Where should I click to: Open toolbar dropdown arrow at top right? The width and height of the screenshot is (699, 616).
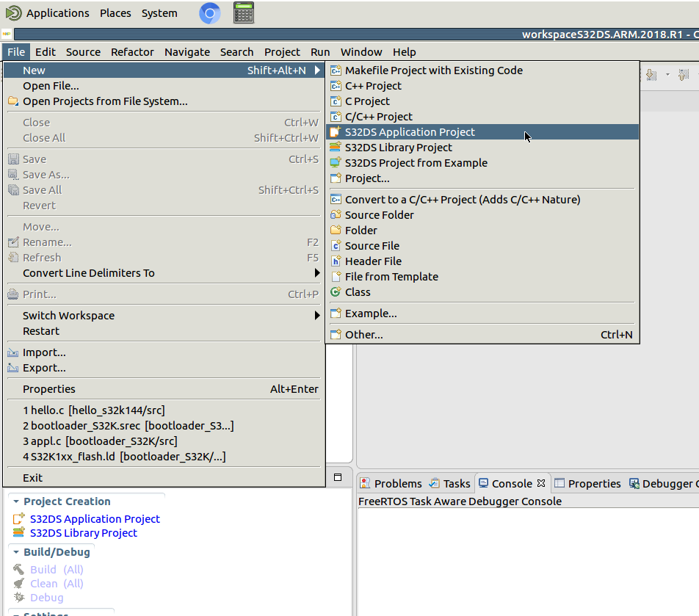point(667,74)
